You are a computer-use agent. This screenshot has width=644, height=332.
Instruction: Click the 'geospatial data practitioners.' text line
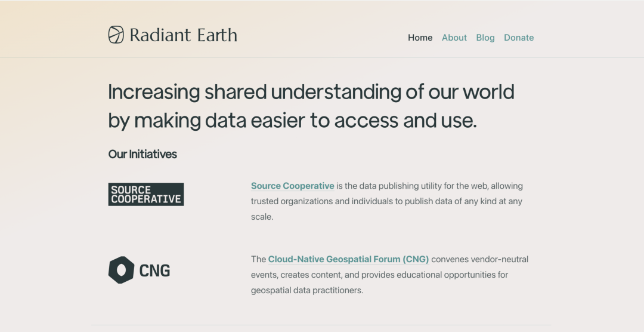tap(306, 290)
